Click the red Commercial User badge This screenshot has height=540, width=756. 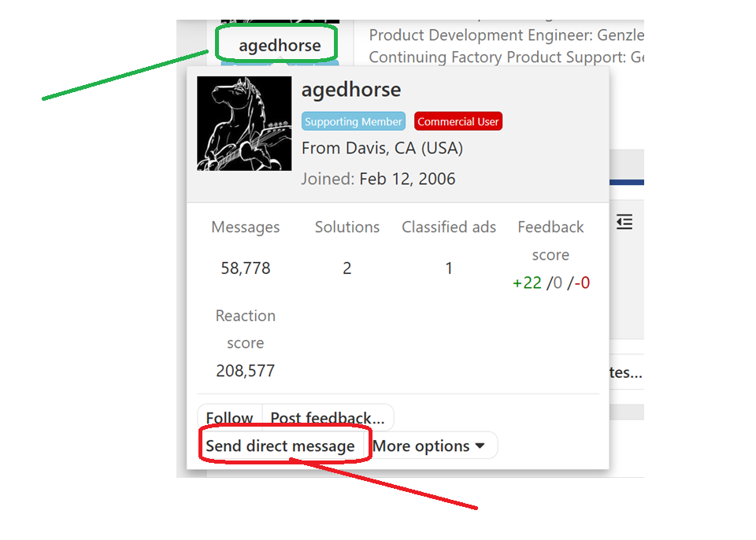[458, 121]
